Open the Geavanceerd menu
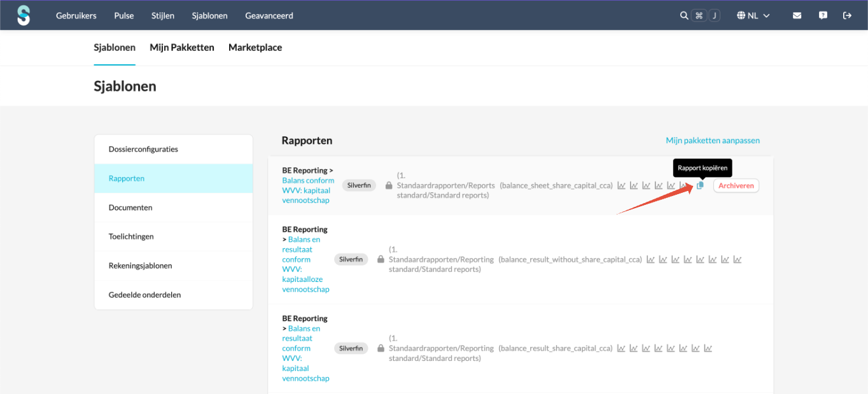The width and height of the screenshot is (868, 394). (269, 16)
